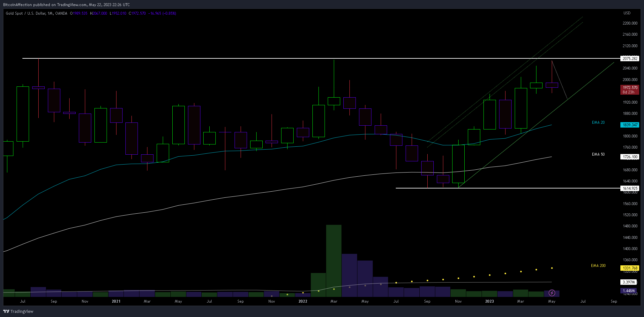Click the close value C1972.570
644x317 pixels.
point(137,13)
